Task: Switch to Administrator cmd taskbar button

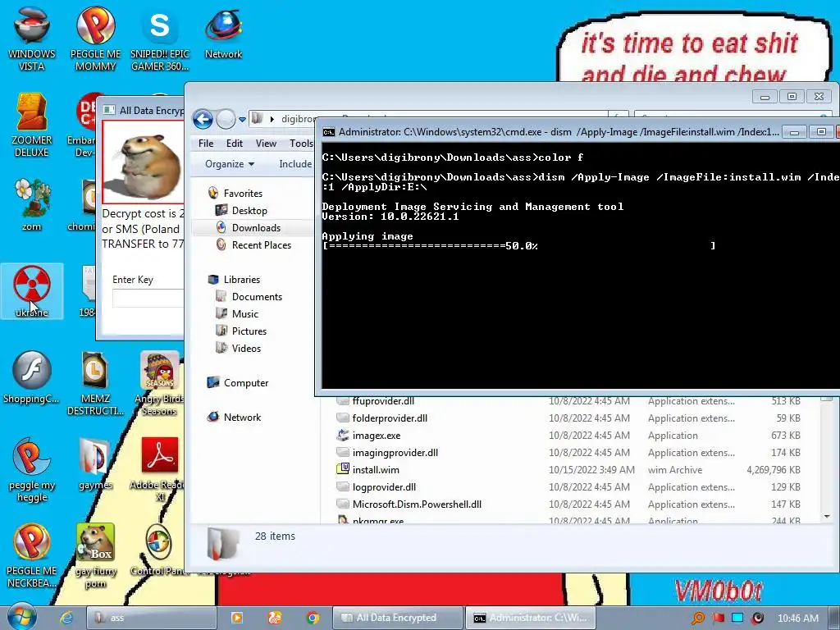Action: pos(531,618)
